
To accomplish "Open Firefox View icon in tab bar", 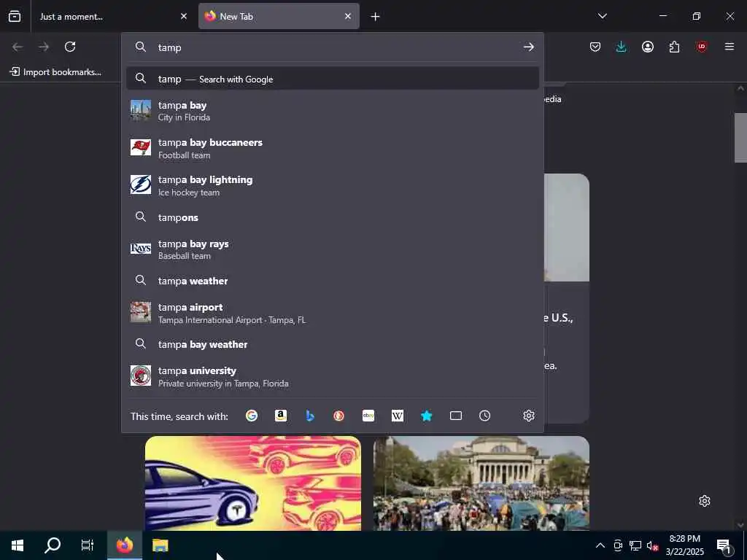I will tap(15, 16).
